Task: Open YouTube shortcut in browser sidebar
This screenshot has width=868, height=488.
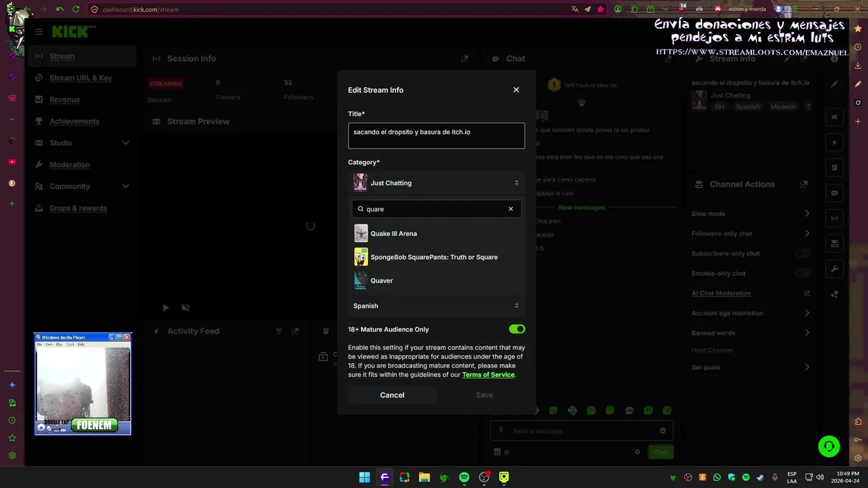Action: 12,162
